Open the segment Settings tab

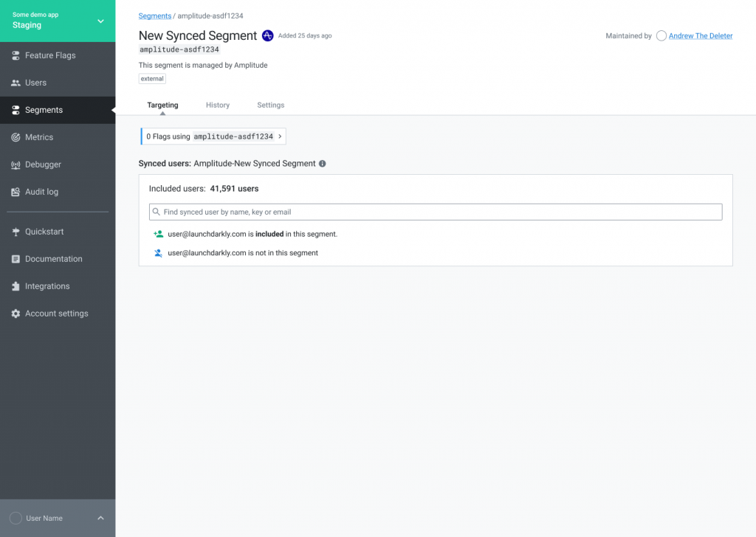click(x=270, y=105)
